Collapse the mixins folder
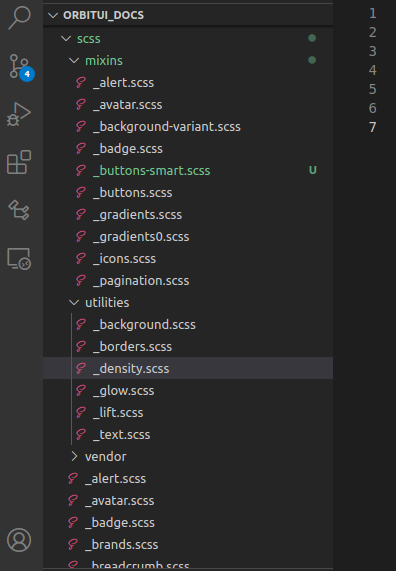396x571 pixels. coord(188,60)
